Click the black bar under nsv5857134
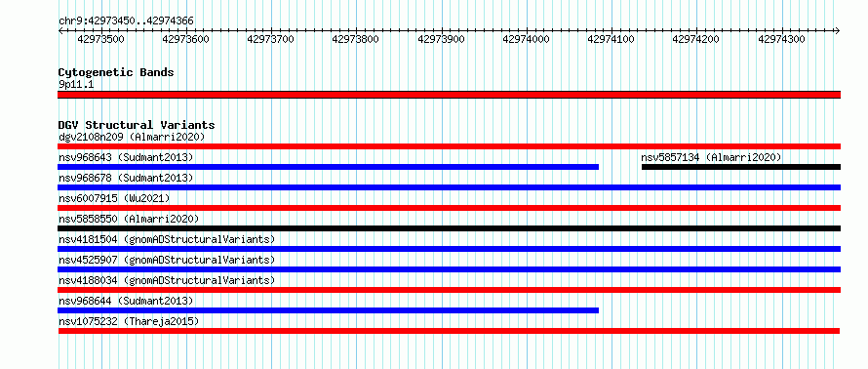 pyautogui.click(x=741, y=167)
